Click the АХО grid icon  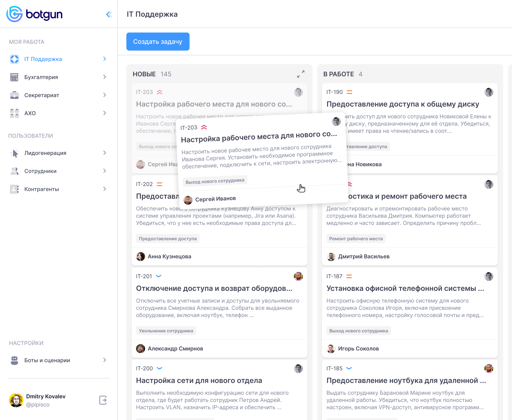(14, 113)
